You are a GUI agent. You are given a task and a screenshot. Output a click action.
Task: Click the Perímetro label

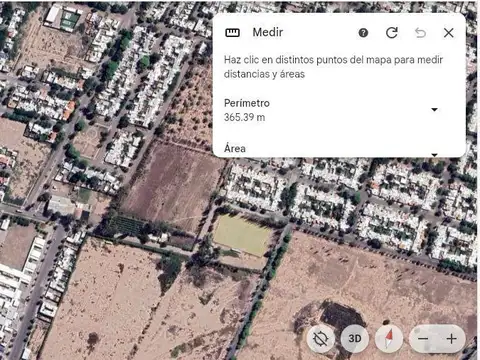[x=247, y=103]
